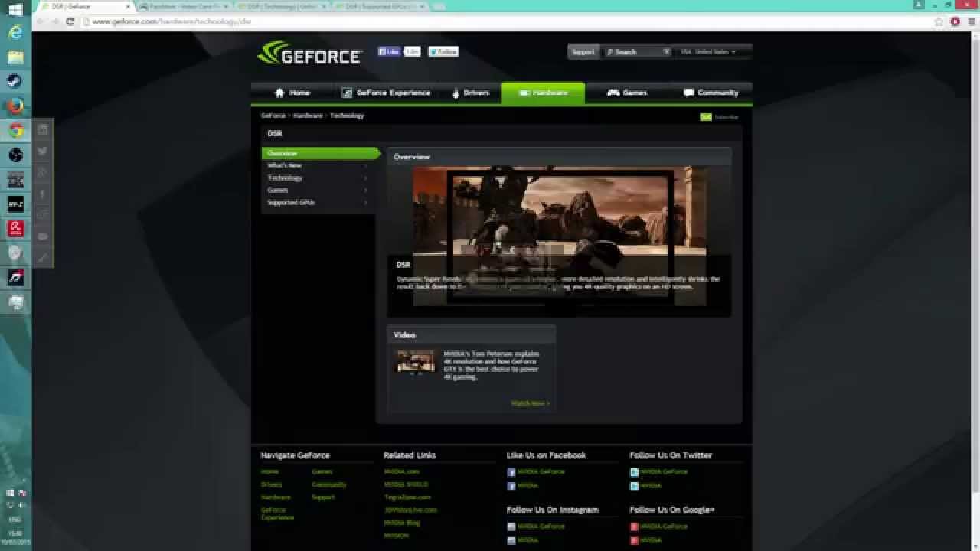Screen dimensions: 980x551
Task: Click the Twitter icon beside NVIDIA GeForce
Action: (x=634, y=472)
